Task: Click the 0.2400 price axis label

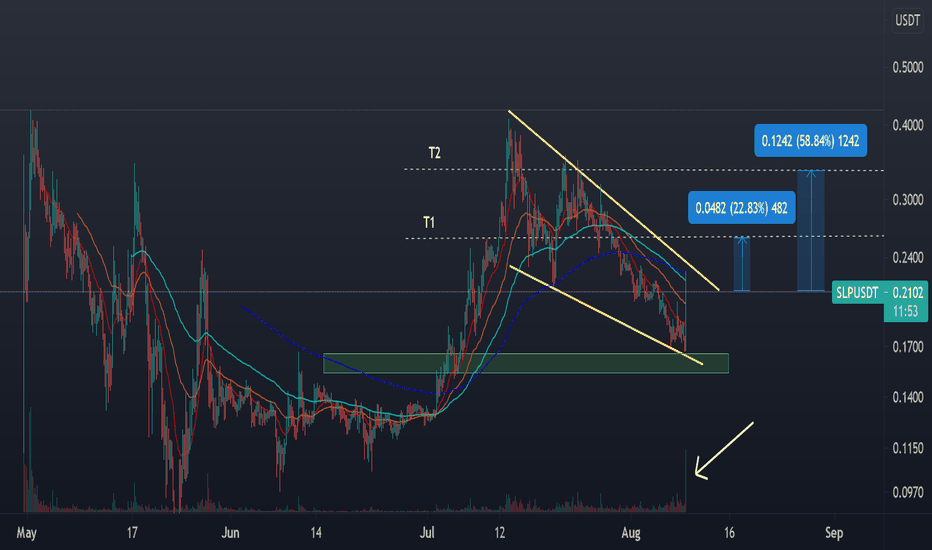Action: click(908, 257)
